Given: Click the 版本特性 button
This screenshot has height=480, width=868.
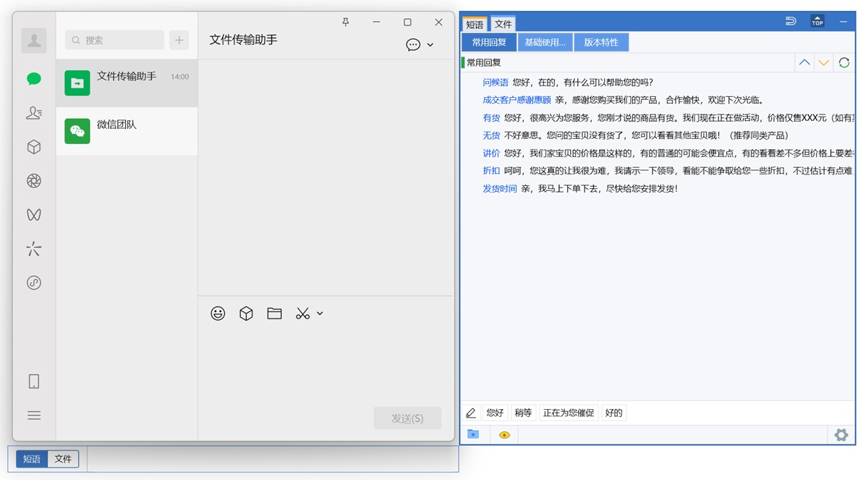Looking at the screenshot, I should [x=601, y=41].
